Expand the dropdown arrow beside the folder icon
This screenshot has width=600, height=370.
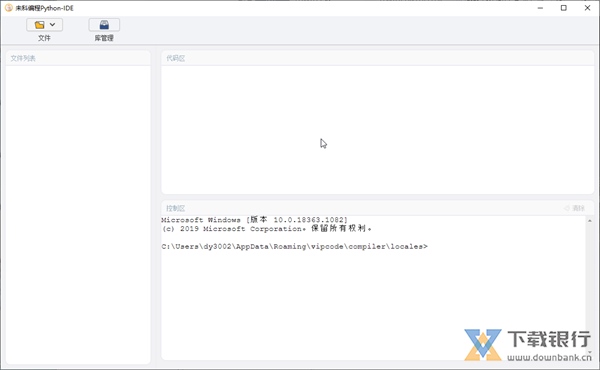52,24
